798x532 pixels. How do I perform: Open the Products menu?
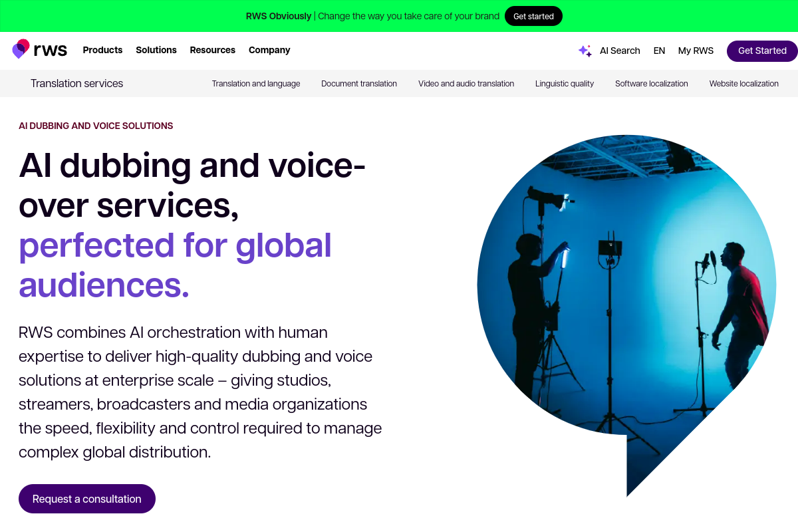coord(102,50)
